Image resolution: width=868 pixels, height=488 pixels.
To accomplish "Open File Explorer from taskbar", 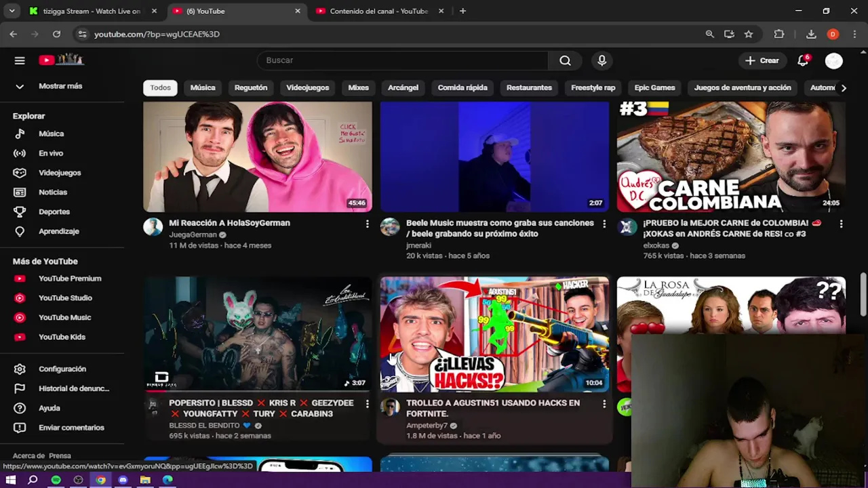I will [x=145, y=480].
